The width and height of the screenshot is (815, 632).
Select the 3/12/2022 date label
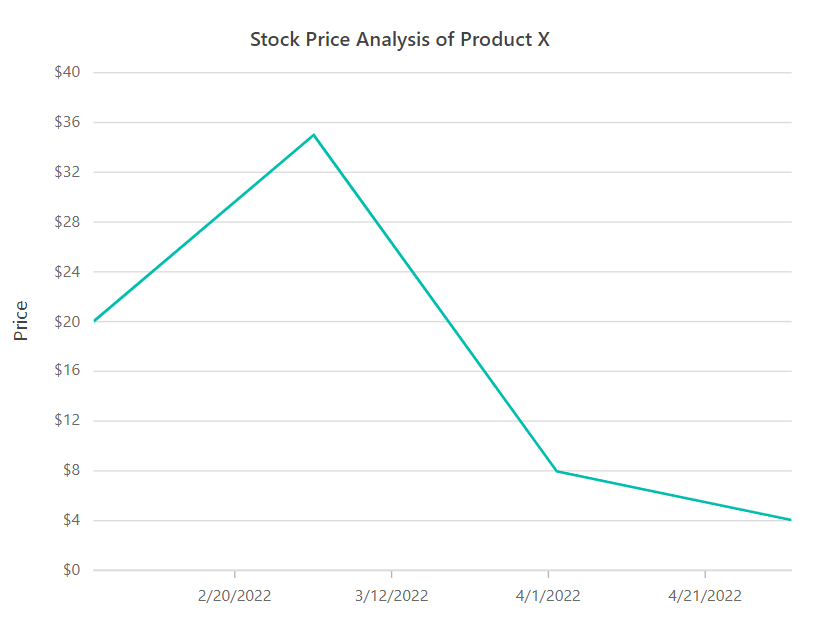(x=392, y=596)
